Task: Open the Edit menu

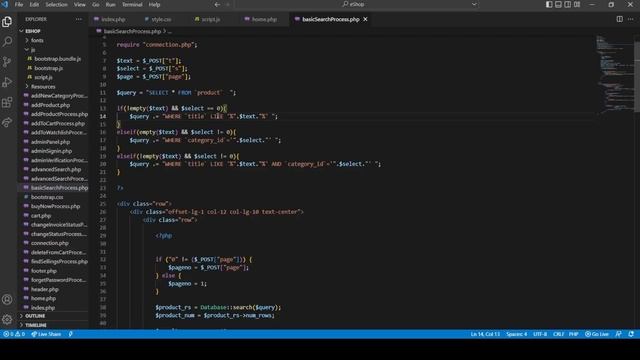Action: pos(34,4)
